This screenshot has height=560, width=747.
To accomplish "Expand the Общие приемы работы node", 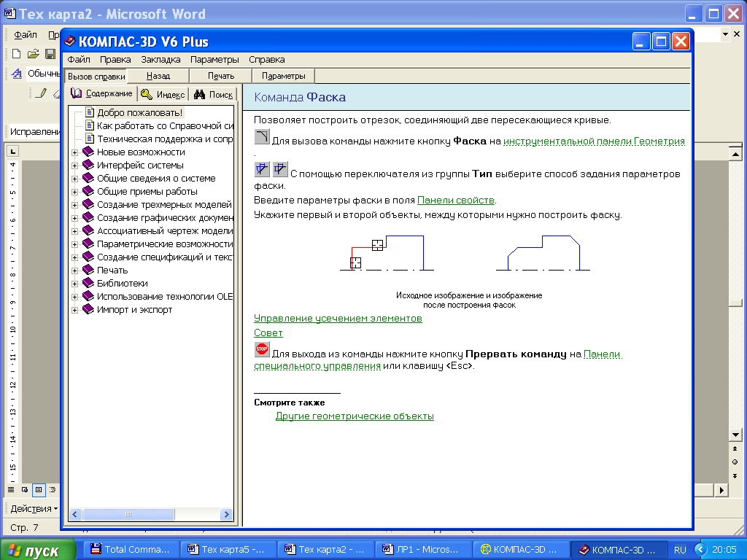I will [x=75, y=192].
